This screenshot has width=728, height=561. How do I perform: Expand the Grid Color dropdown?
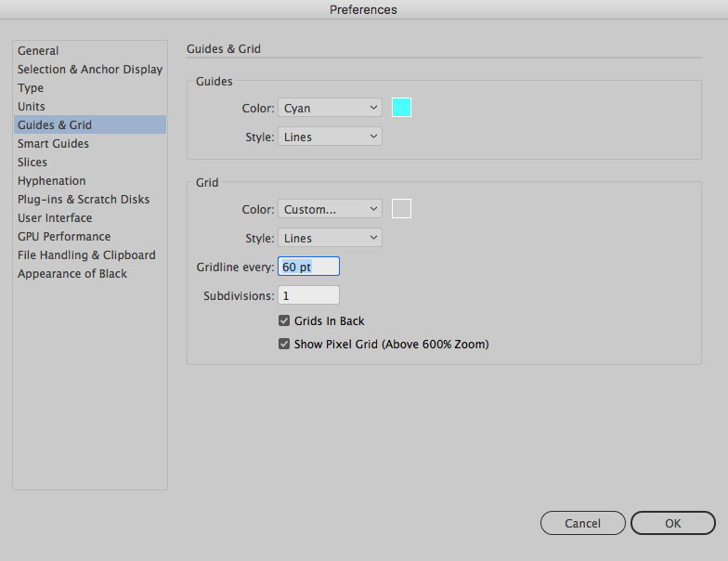(330, 209)
